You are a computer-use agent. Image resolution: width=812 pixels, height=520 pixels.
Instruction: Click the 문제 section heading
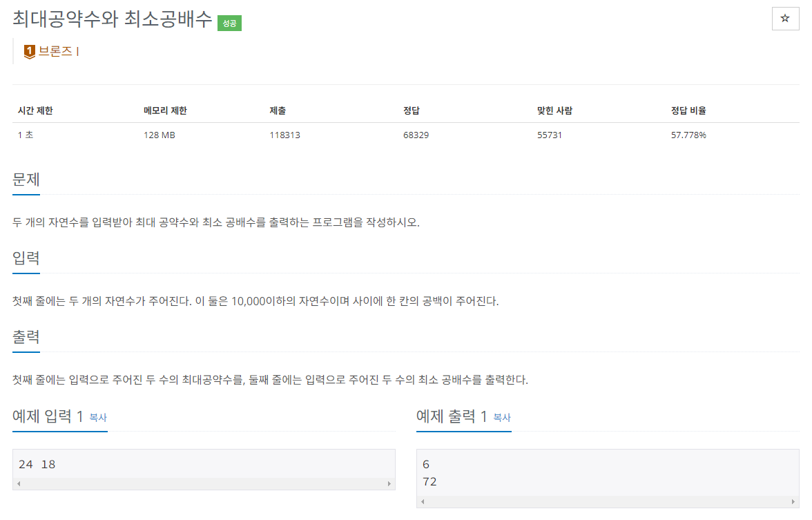pos(26,180)
